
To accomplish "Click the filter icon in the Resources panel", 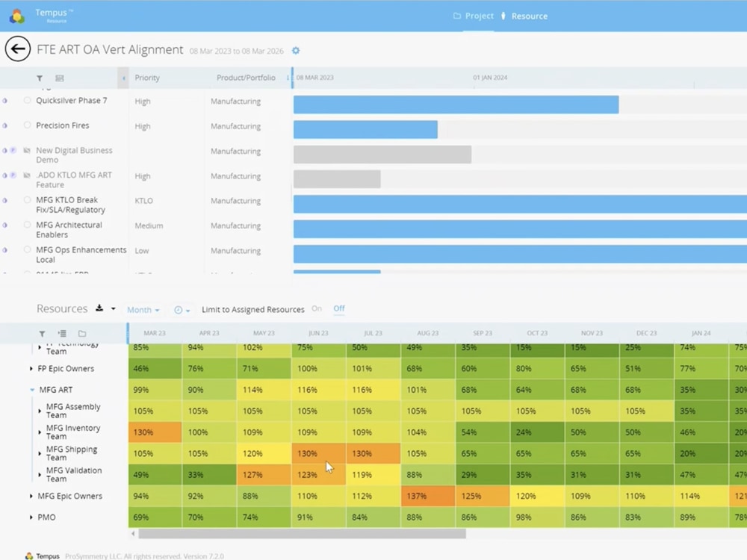I will (x=43, y=333).
